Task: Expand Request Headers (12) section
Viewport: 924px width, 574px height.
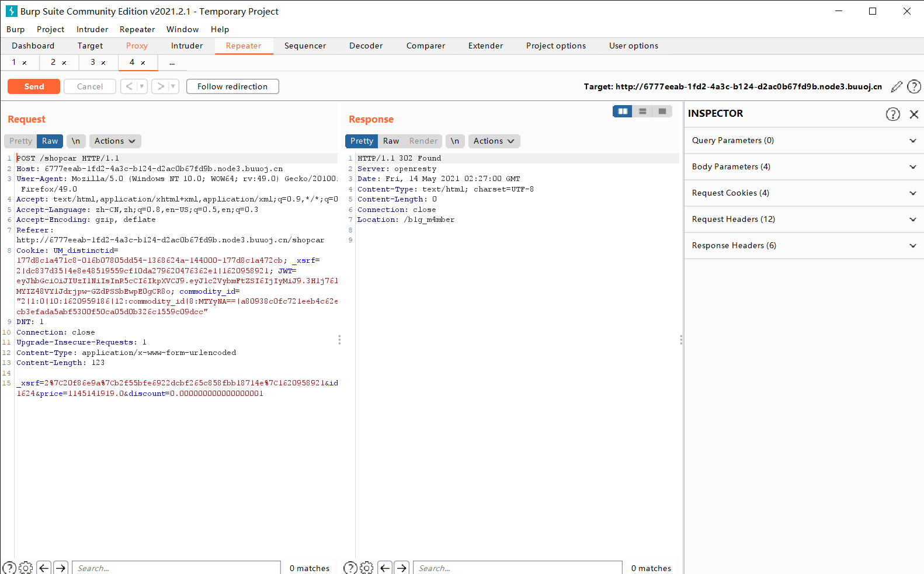Action: pyautogui.click(x=804, y=220)
